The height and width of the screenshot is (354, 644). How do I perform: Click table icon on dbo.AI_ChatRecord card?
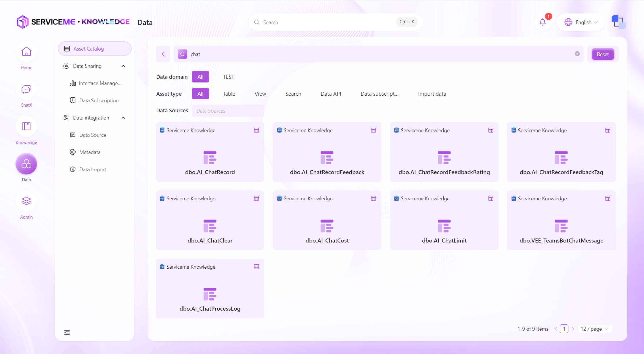click(256, 130)
